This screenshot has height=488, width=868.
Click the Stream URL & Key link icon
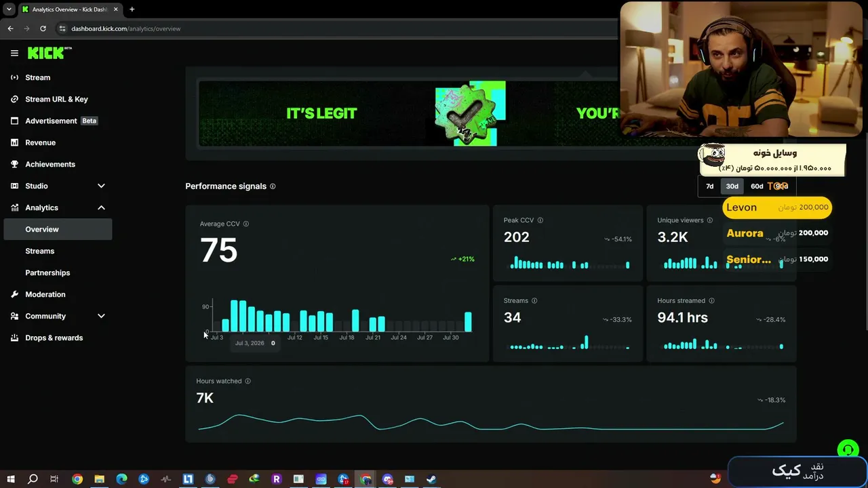pyautogui.click(x=14, y=99)
